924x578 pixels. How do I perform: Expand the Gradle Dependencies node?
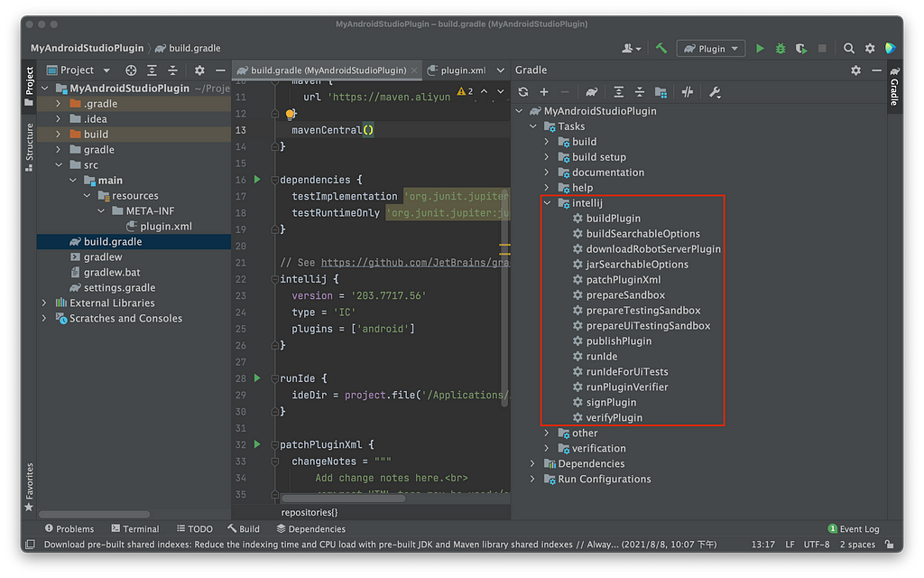[x=532, y=463]
